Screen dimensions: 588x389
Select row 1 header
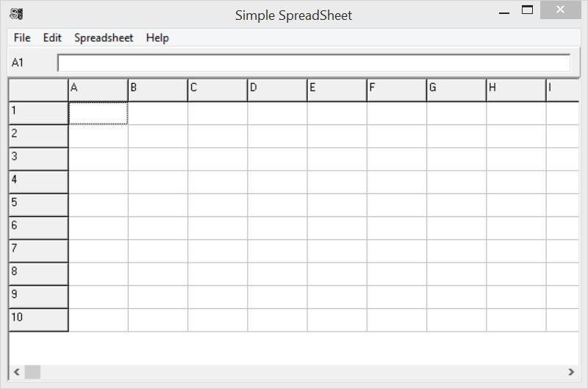38,113
